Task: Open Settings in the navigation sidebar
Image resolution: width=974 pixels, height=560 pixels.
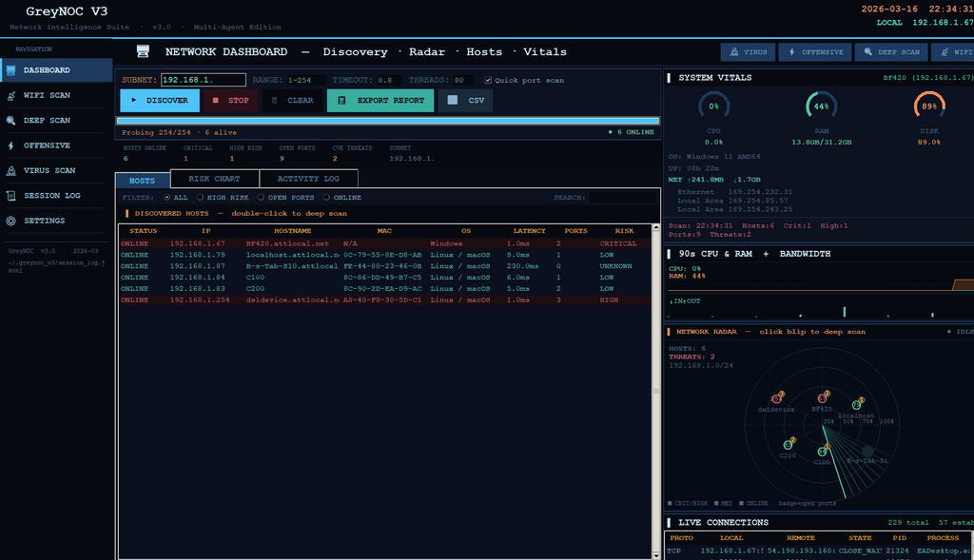Action: pos(44,221)
